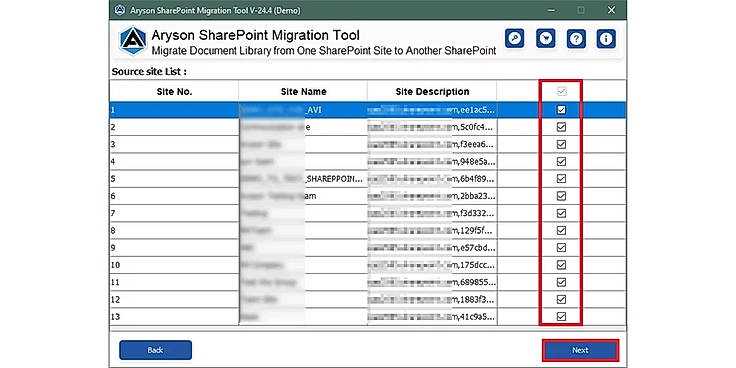This screenshot has width=736, height=368.
Task: Click description ending in 2bba23...
Action: pos(432,196)
